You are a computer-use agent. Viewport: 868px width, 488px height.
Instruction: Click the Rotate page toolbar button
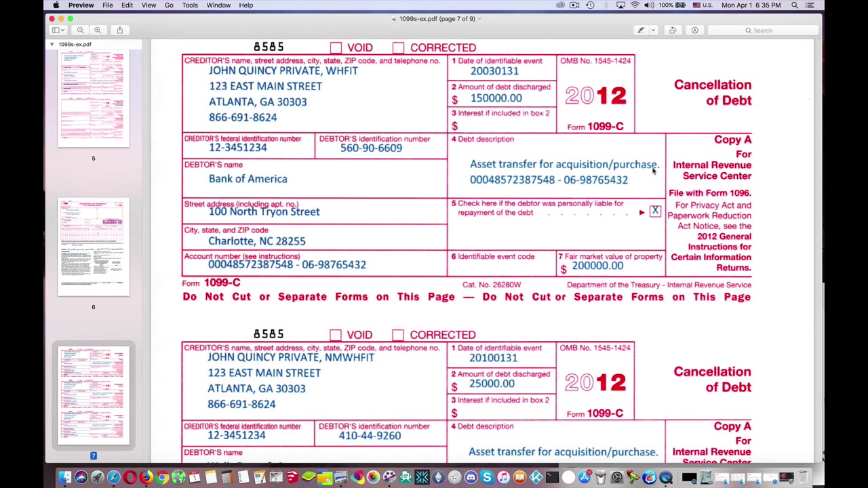pyautogui.click(x=673, y=30)
